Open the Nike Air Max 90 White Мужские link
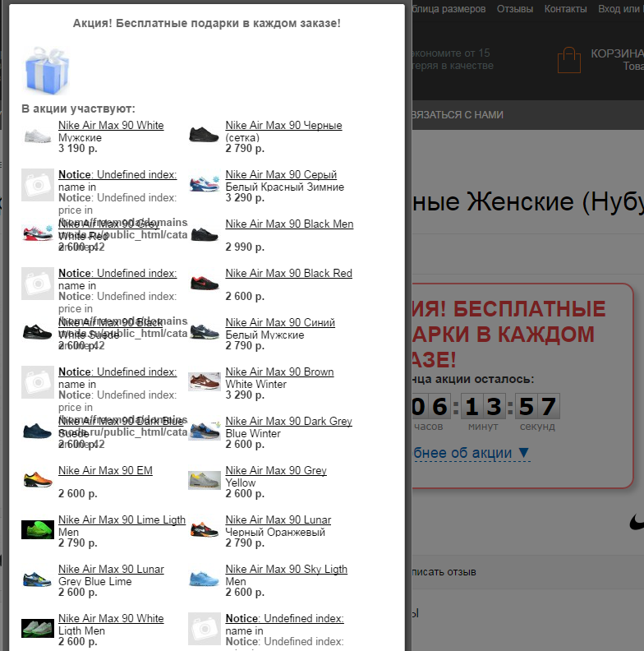Viewport: 644px width, 651px height. tap(111, 132)
